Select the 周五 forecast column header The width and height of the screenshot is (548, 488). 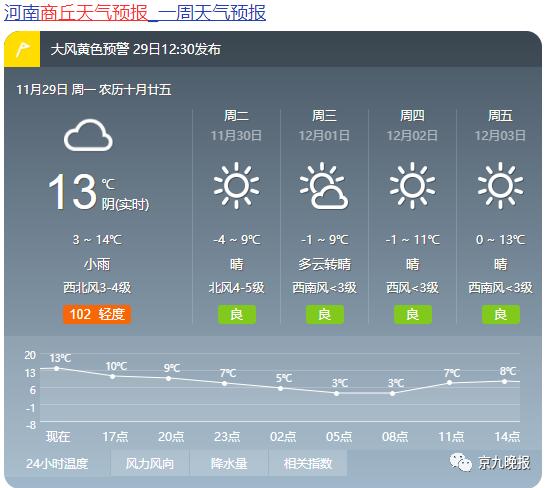(x=500, y=115)
